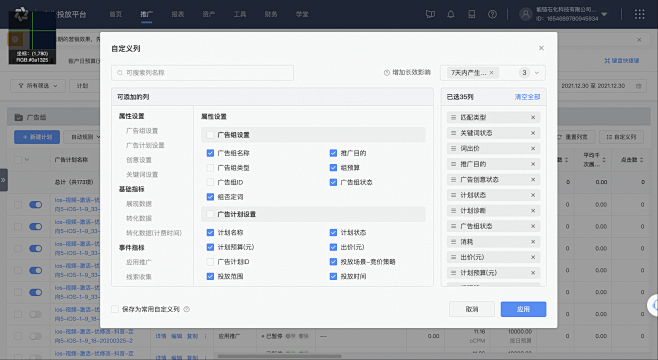This screenshot has height=360, width=658.
Task: Uncheck 广告组名称 checkbox
Action: 210,153
